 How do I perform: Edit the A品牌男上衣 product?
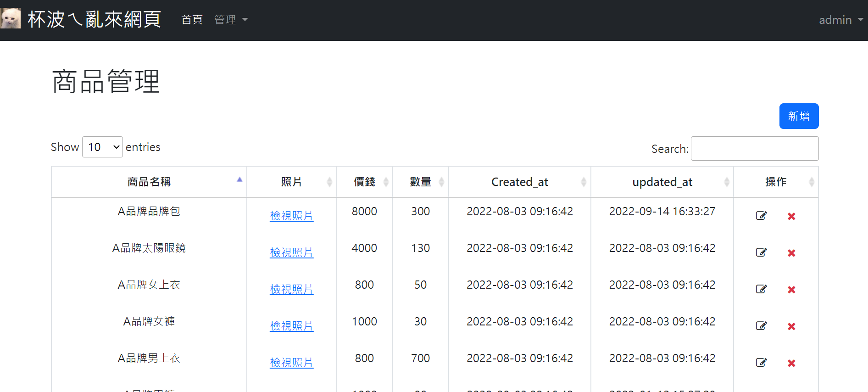click(x=761, y=363)
